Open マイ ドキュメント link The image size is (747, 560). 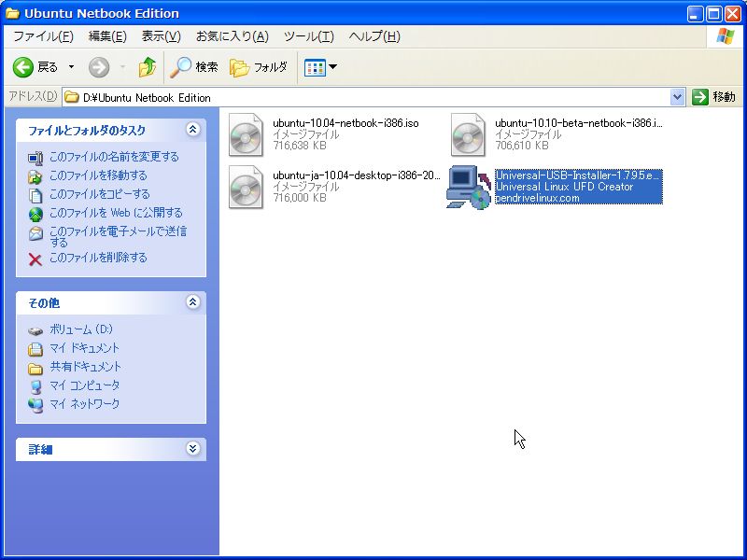click(x=85, y=348)
